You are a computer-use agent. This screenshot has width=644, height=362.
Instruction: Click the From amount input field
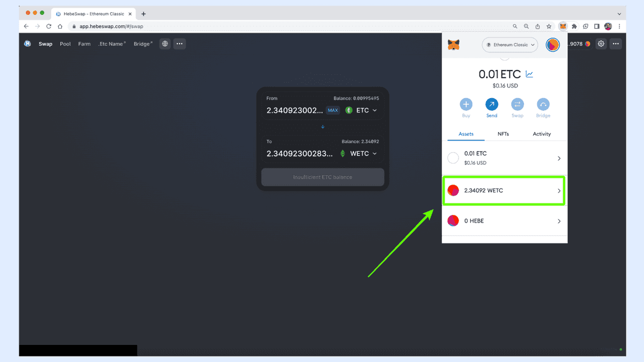tap(294, 110)
